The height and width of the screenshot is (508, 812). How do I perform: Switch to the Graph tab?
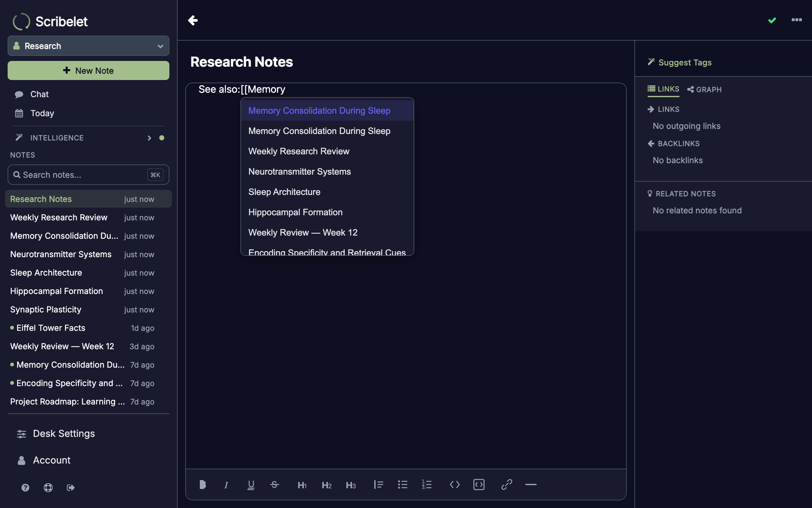704,89
